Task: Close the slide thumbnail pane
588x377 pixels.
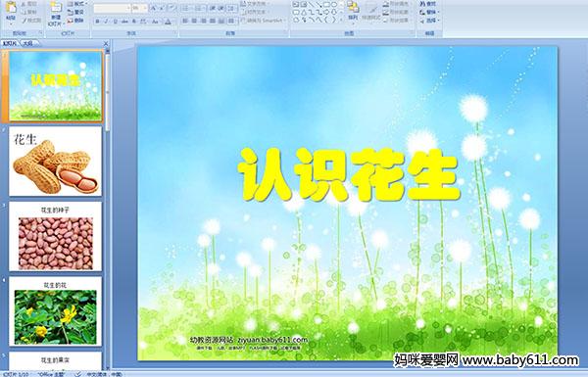Action: click(x=106, y=43)
